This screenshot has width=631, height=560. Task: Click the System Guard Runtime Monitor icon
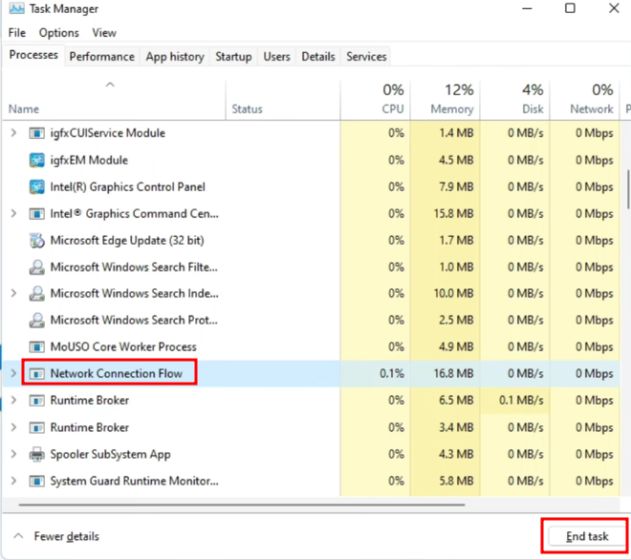coord(37,481)
